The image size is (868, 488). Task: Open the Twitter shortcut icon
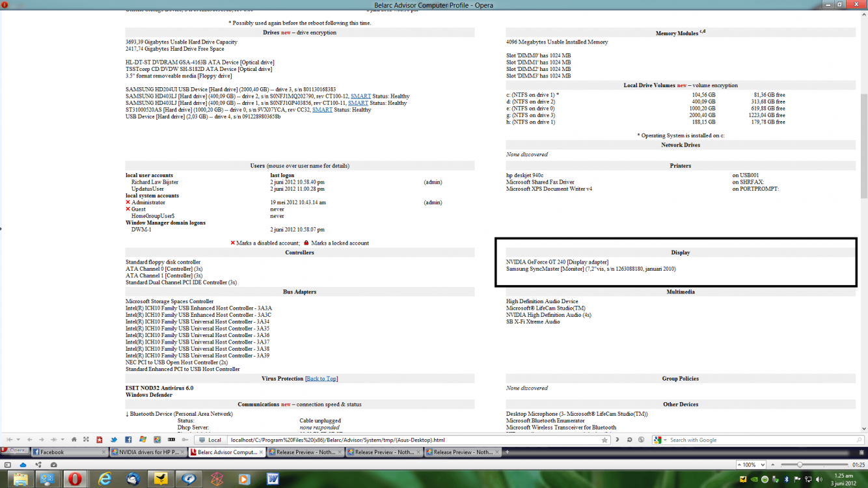pyautogui.click(x=114, y=440)
